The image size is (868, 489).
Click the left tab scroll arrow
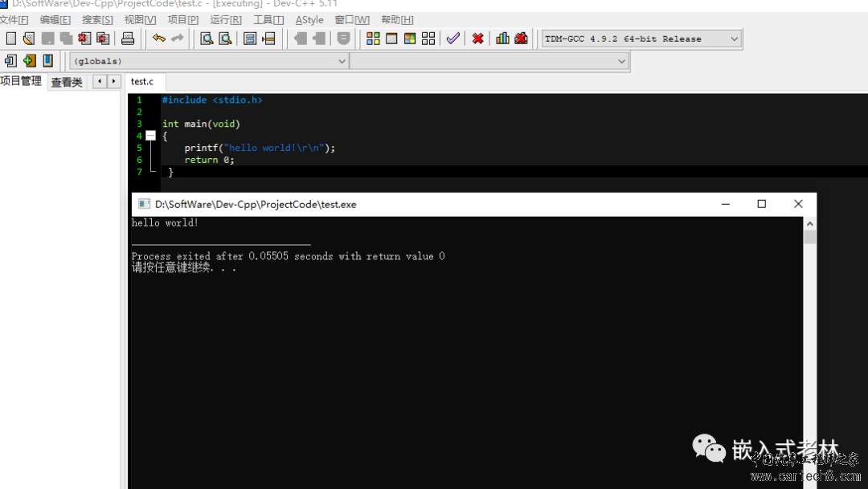pos(100,81)
